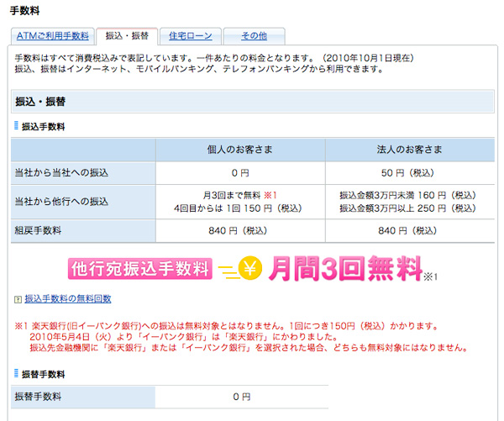Open the ATMご利用手数料 tab
The image size is (504, 421).
(52, 36)
